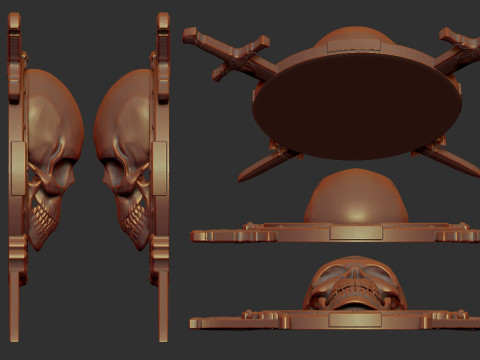The width and height of the screenshot is (480, 360).
Task: Select the cranium dome above the flat plate
Action: 356,196
